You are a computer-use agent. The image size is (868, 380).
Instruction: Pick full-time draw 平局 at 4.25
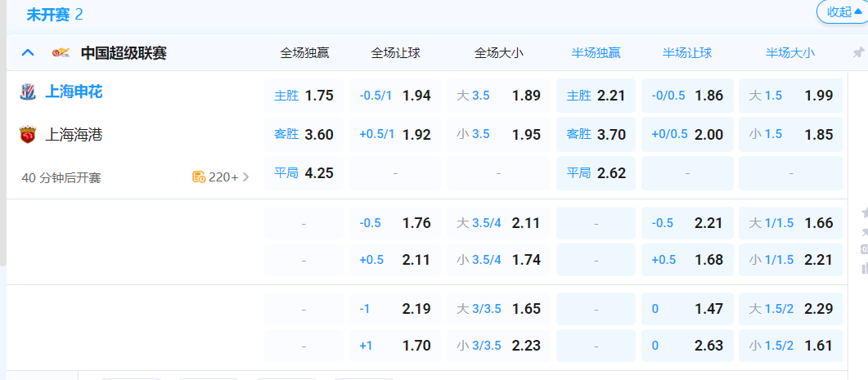click(304, 173)
